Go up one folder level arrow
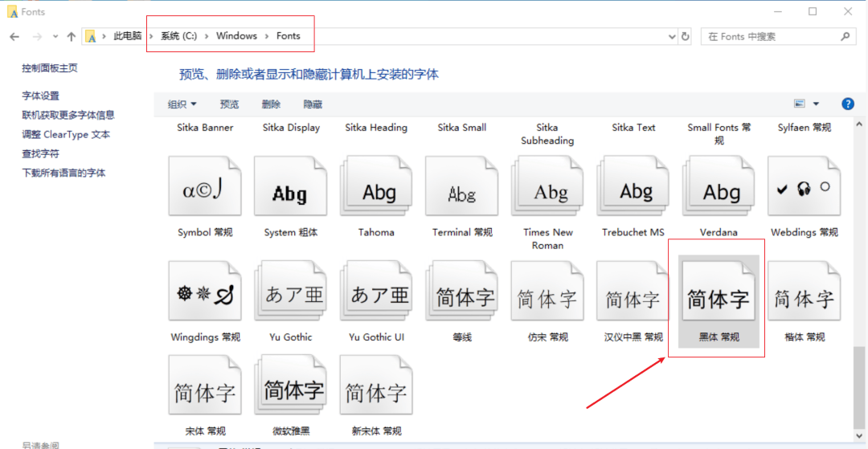Image resolution: width=868 pixels, height=449 pixels. click(71, 36)
